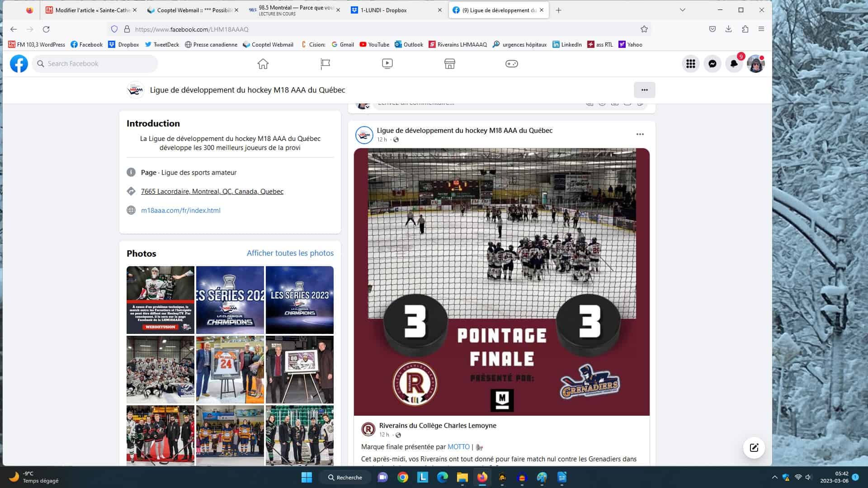Open the Facebook menu grid icon
The height and width of the screenshot is (488, 868).
(690, 64)
